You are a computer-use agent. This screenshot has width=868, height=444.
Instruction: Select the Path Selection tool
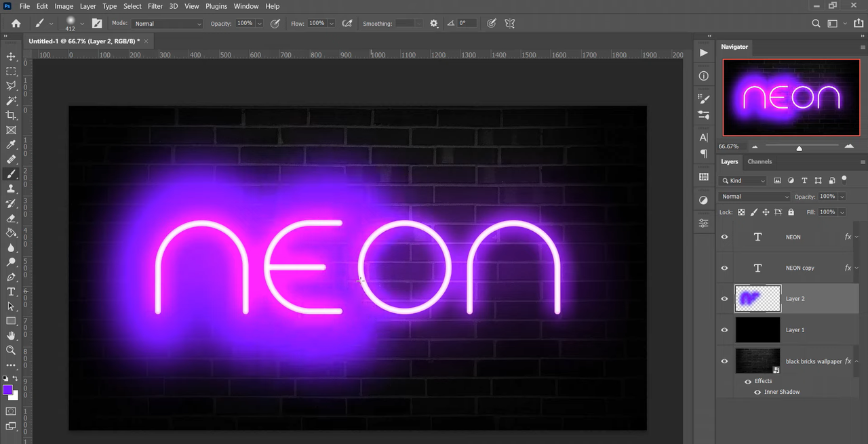pos(11,306)
